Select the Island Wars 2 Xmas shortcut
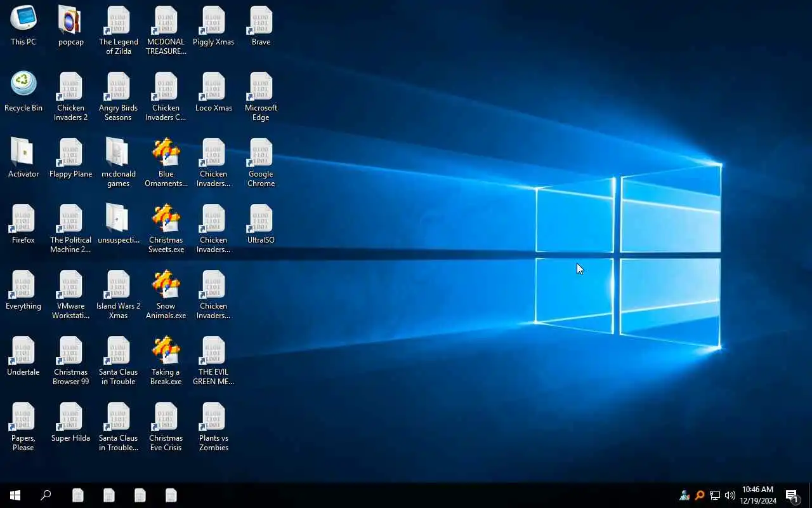812x508 pixels. [x=119, y=294]
